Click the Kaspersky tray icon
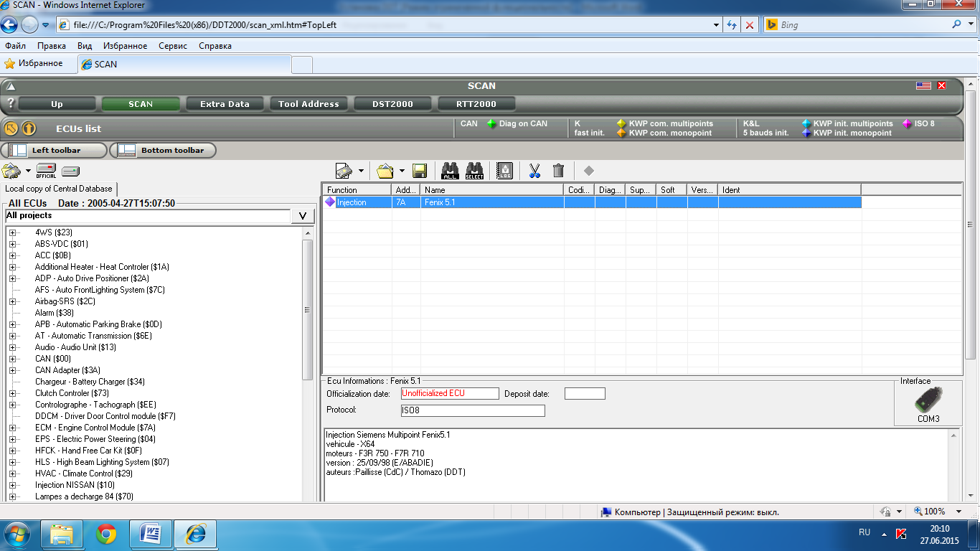This screenshot has width=980, height=551. (x=902, y=533)
